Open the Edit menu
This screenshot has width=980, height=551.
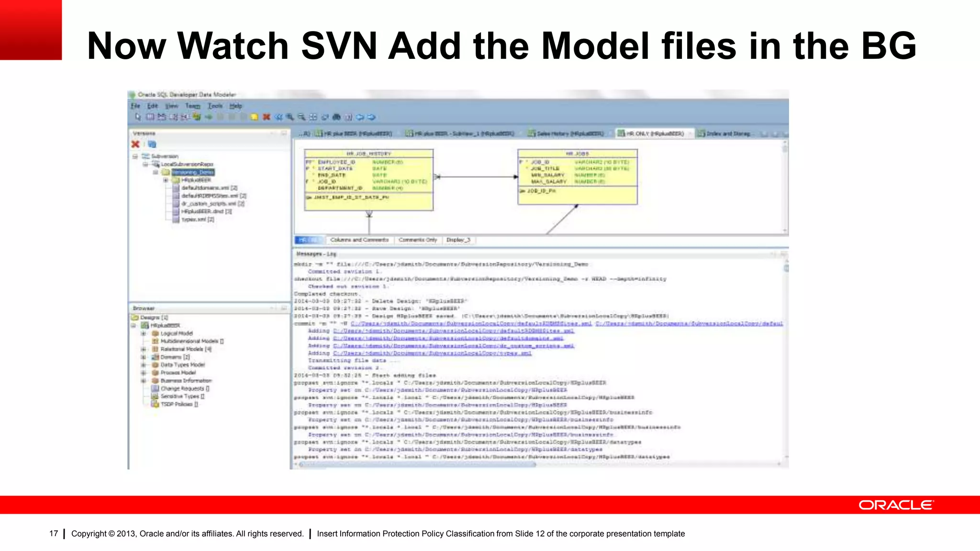(153, 106)
